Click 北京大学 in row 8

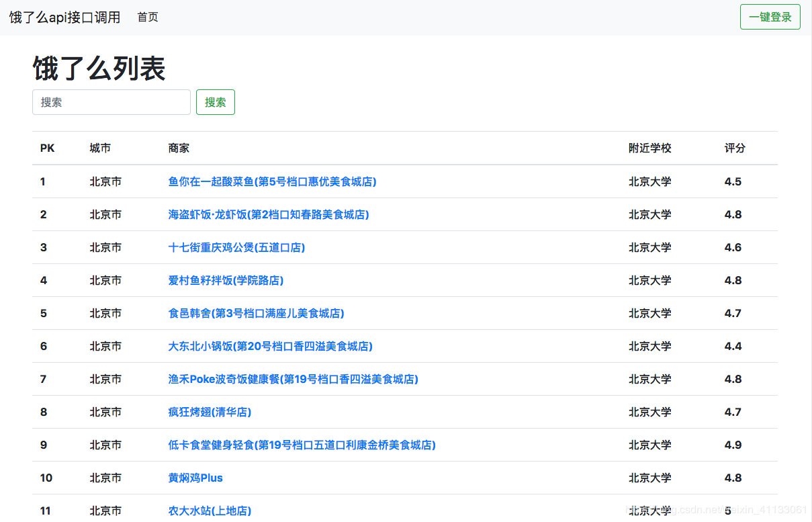(x=649, y=412)
